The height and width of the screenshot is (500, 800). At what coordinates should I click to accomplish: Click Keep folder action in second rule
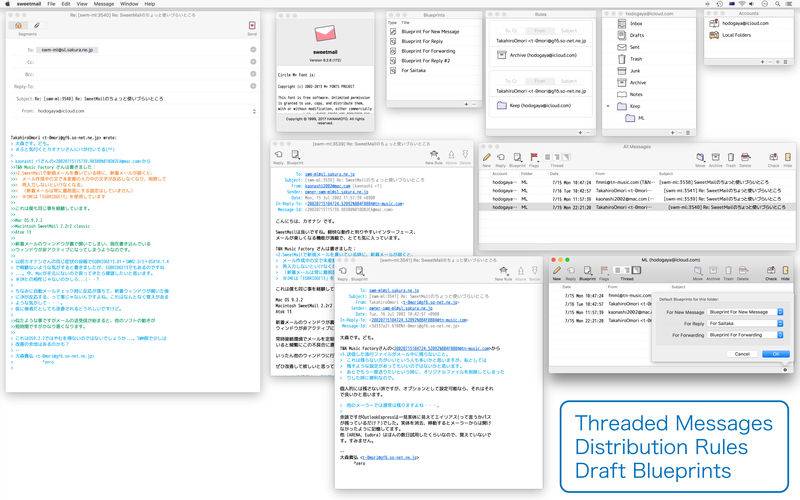536,106
